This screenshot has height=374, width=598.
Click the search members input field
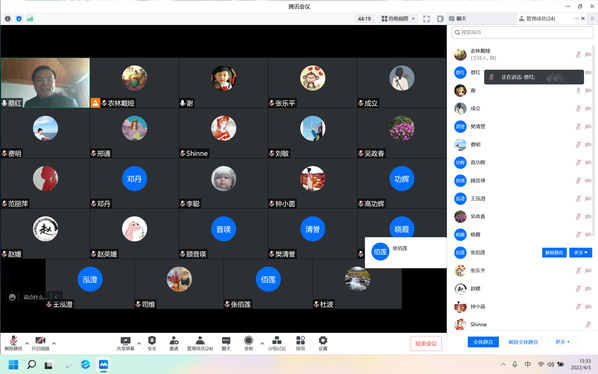point(522,32)
